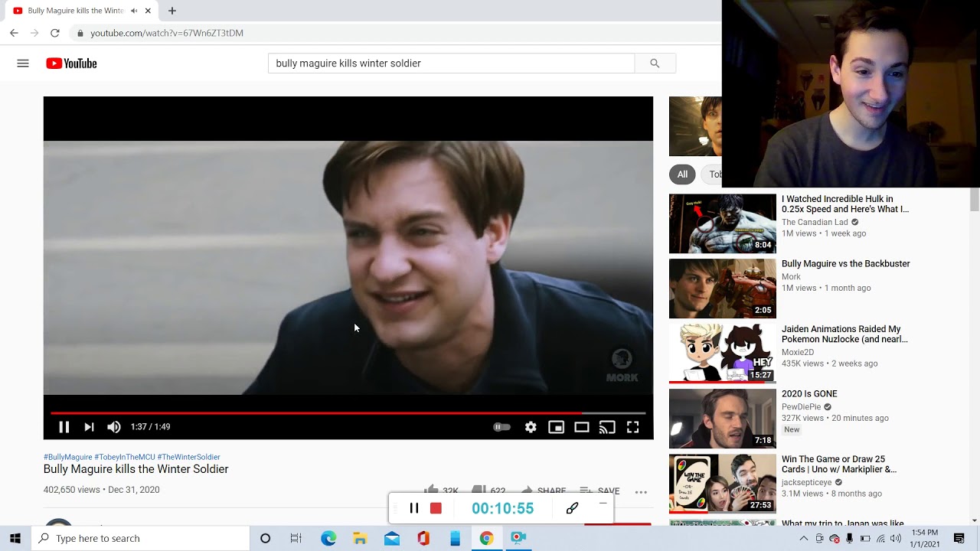The width and height of the screenshot is (980, 551).
Task: Visit Moxie2D channel name
Action: pyautogui.click(x=798, y=353)
